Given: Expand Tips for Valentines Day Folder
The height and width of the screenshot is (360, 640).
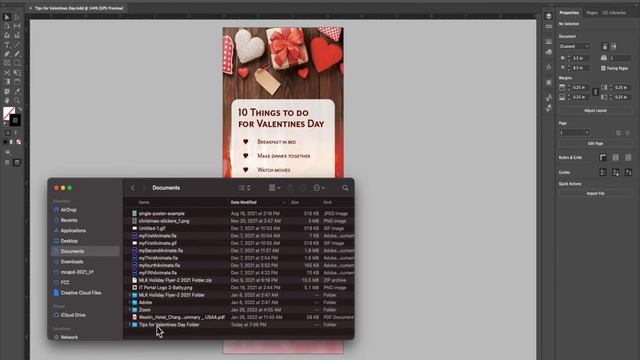Looking at the screenshot, I should [x=130, y=324].
